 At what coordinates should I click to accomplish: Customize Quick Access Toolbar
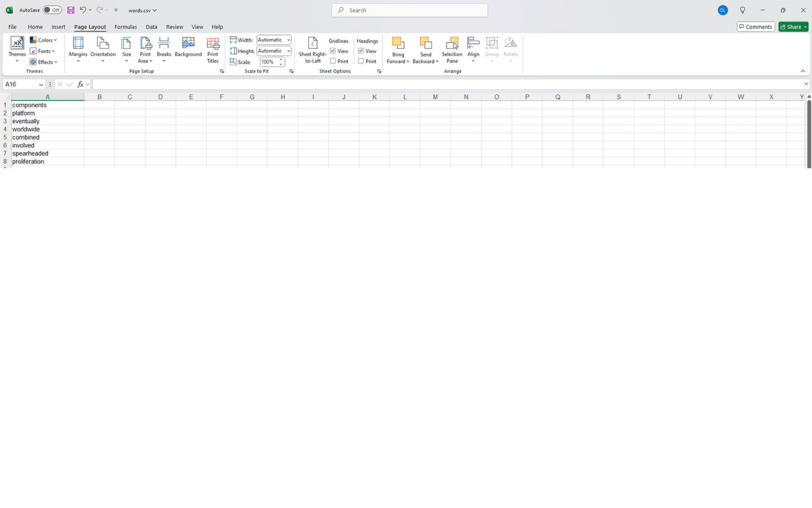[116, 10]
